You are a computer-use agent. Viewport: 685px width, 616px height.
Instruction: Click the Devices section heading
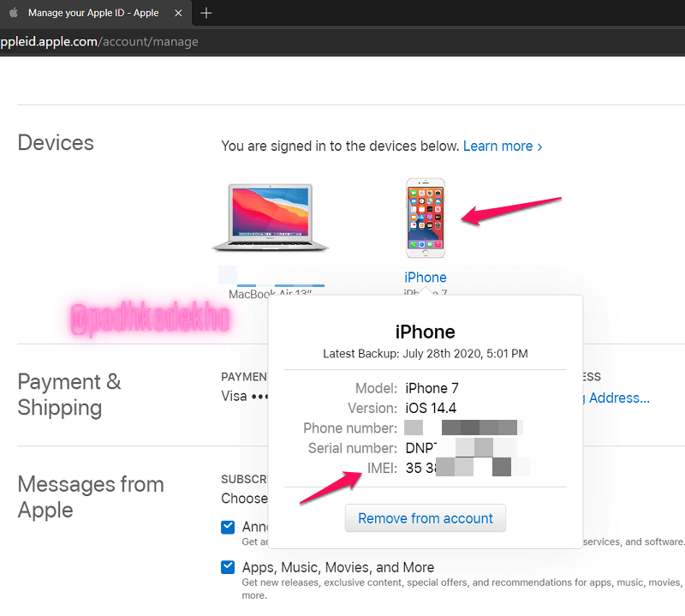(x=56, y=142)
